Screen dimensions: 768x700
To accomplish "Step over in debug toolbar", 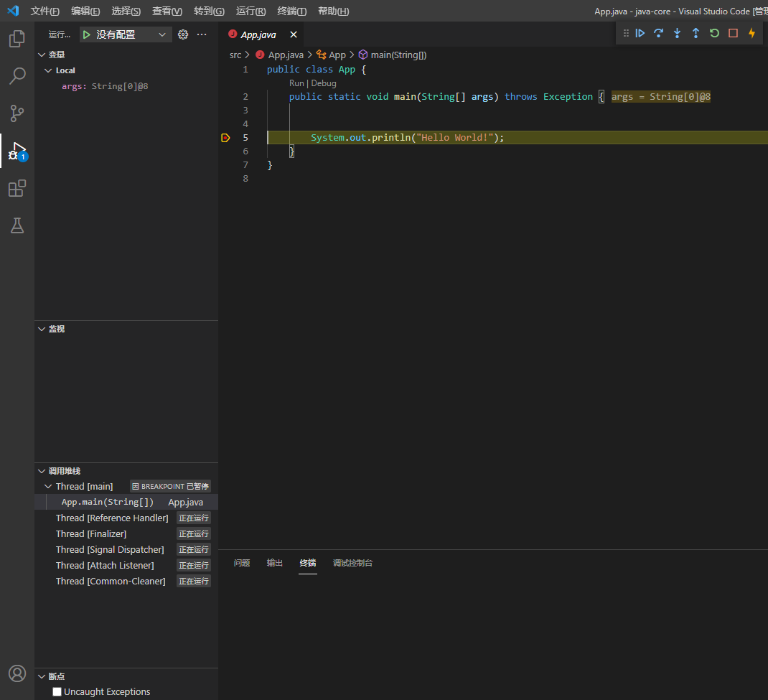I will click(659, 33).
